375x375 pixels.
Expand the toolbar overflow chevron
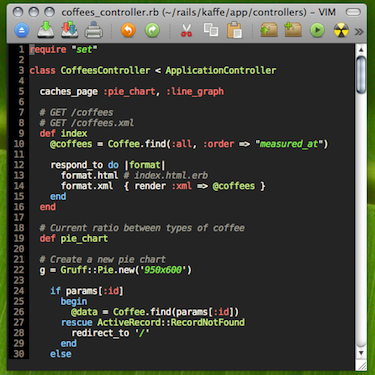(359, 32)
